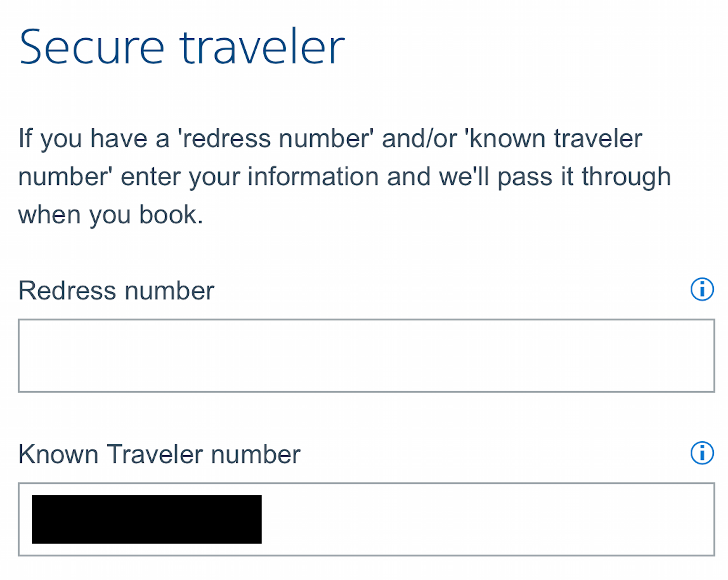The height and width of the screenshot is (580, 728).
Task: Click the word 'traveler' in the heading
Action: 262,47
